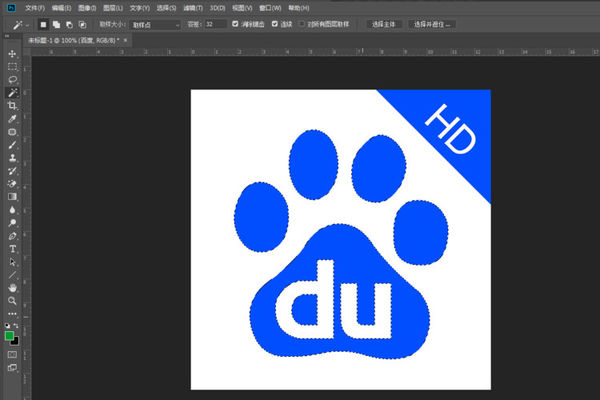This screenshot has width=600, height=400.
Task: Open the 取样大小 sample size dropdown
Action: (x=155, y=25)
